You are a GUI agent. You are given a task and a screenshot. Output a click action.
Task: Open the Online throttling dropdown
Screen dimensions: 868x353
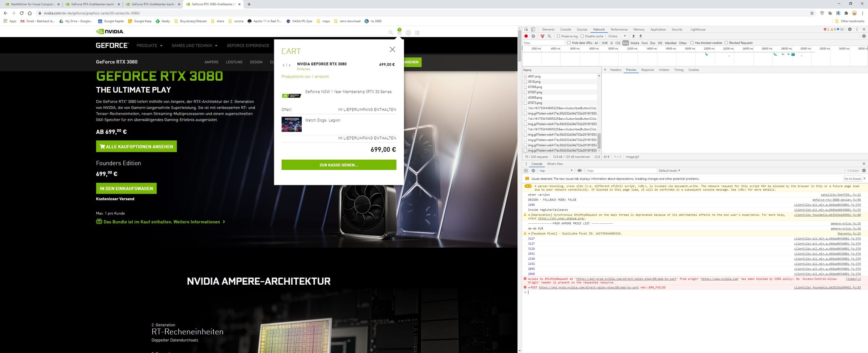point(617,36)
